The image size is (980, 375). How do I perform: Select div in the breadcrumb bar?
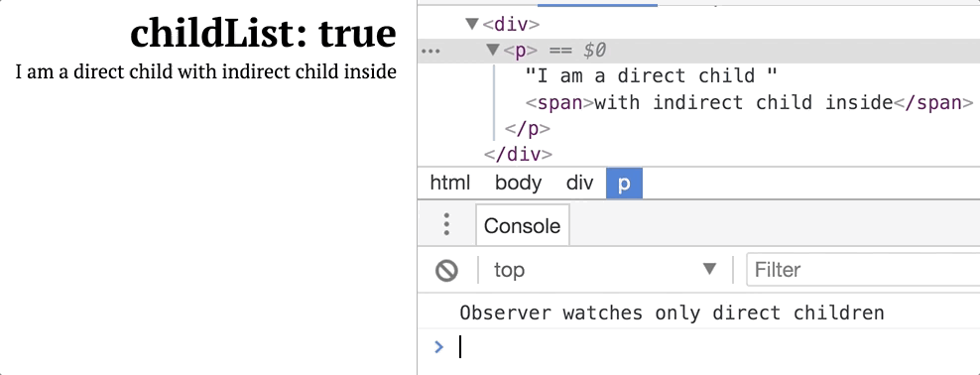point(579,184)
